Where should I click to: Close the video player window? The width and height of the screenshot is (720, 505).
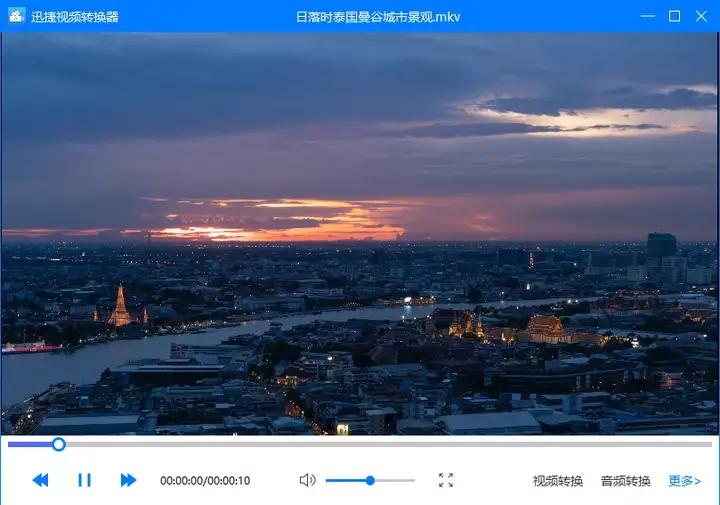pyautogui.click(x=701, y=16)
